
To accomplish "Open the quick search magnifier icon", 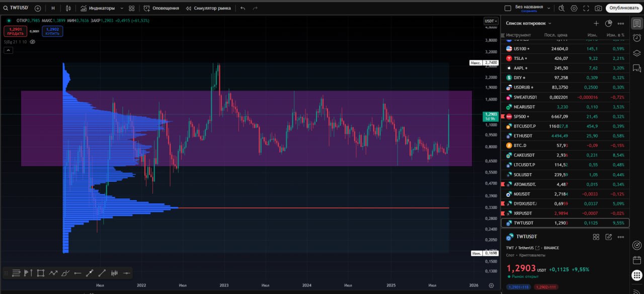I will (561, 8).
